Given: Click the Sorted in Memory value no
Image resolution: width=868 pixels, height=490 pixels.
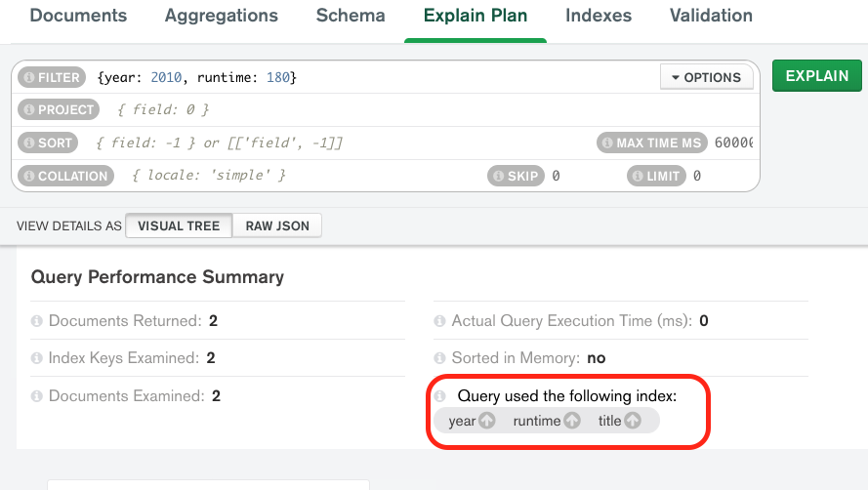Looking at the screenshot, I should pyautogui.click(x=597, y=358).
